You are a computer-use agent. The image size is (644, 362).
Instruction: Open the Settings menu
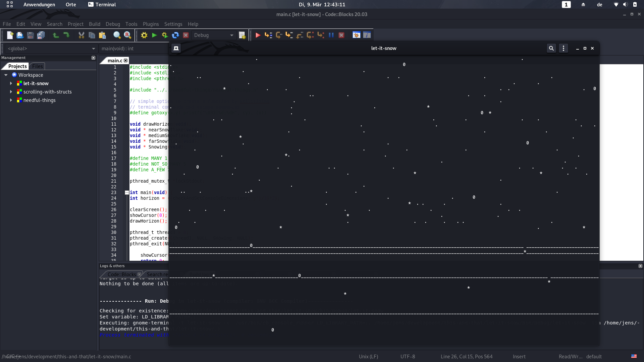pos(173,24)
